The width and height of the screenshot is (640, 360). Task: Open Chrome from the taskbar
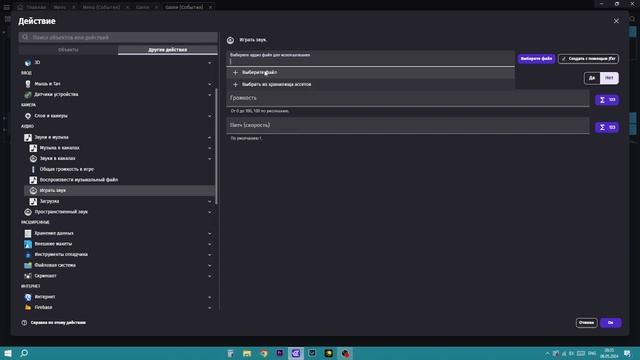[x=264, y=353]
